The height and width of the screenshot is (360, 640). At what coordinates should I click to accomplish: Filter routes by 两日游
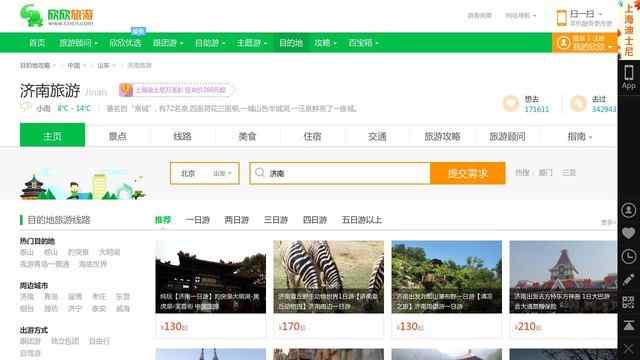point(237,220)
